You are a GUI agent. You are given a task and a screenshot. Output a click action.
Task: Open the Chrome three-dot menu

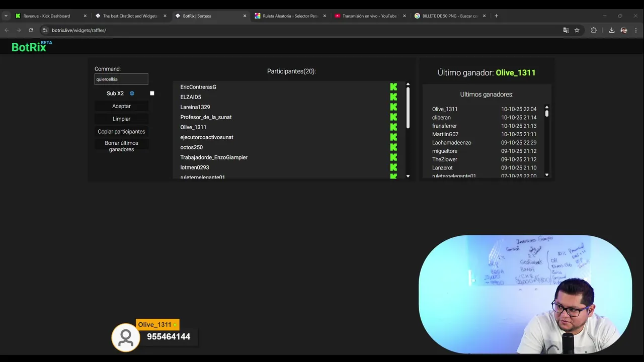(636, 30)
